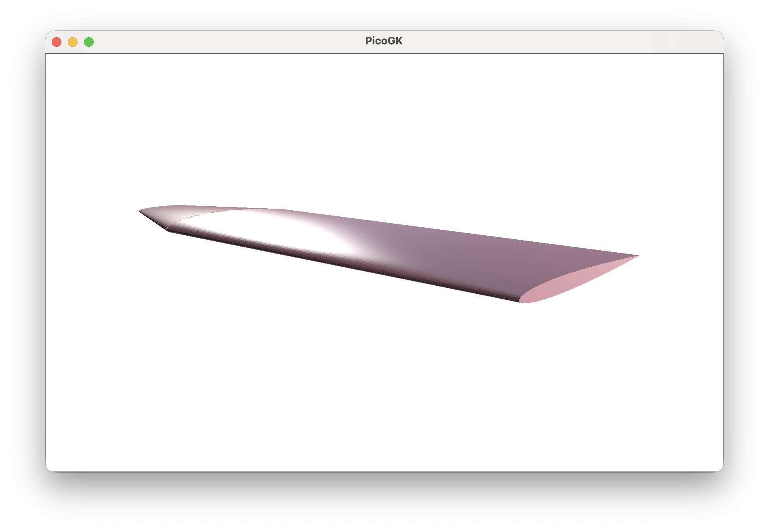Image resolution: width=769 pixels, height=532 pixels.
Task: Click title bar between green button and title
Action: coord(226,42)
